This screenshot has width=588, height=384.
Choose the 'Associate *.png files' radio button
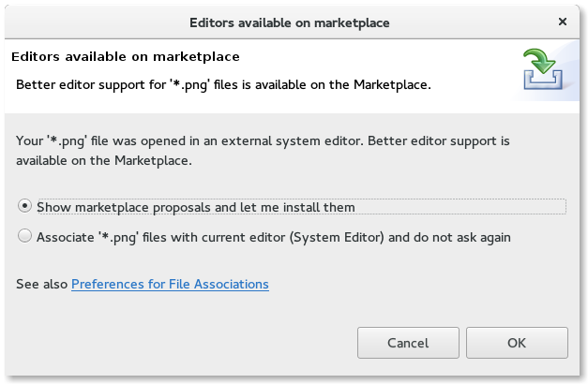click(x=24, y=236)
